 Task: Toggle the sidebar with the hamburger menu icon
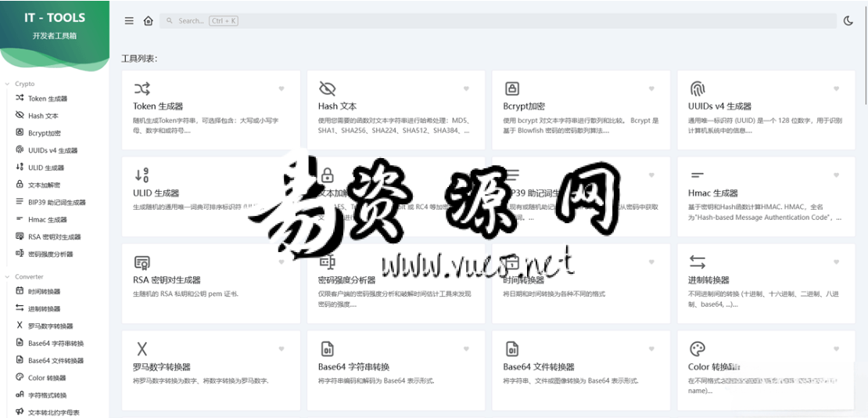129,21
